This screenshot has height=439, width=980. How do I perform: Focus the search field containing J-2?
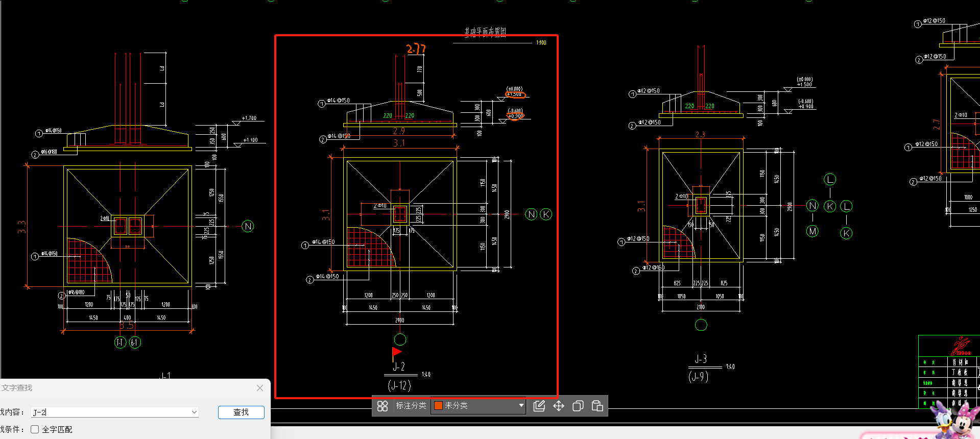(x=115, y=412)
